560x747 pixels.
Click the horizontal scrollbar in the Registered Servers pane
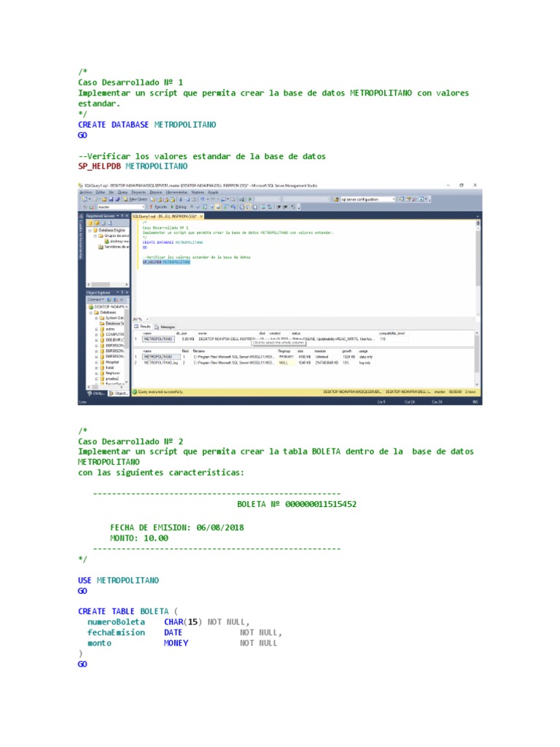[106, 285]
